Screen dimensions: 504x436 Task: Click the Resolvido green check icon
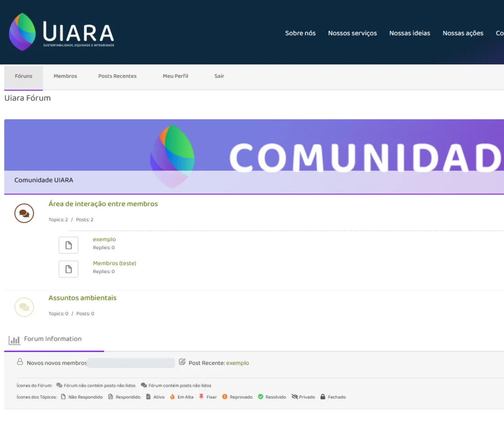click(x=261, y=397)
